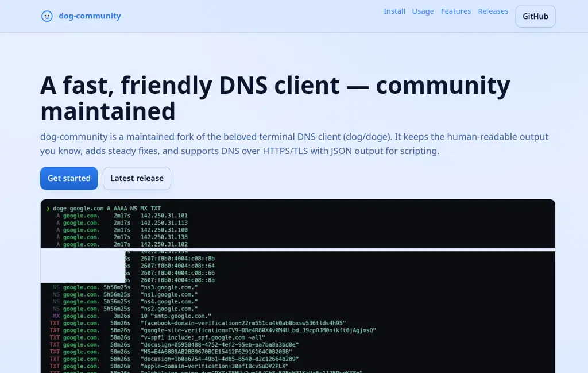Click the terminal command 'doge google.com A AAAA NS MX TXT'
The width and height of the screenshot is (588, 373).
(107, 208)
